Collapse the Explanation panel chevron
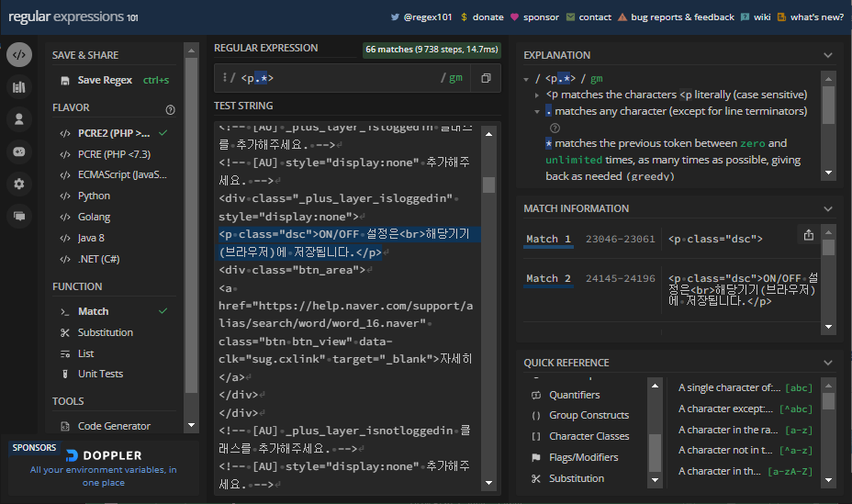 827,55
